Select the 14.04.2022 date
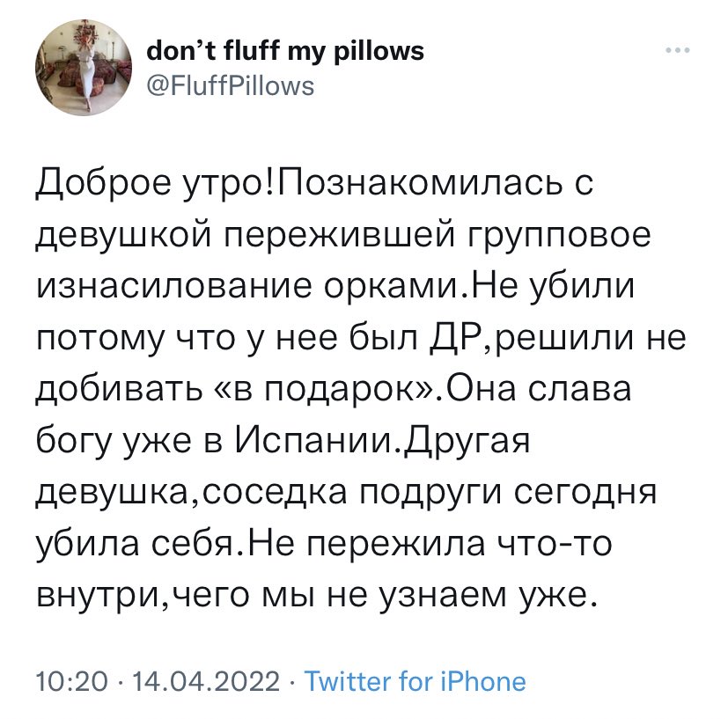Image resolution: width=728 pixels, height=719 pixels. pyautogui.click(x=206, y=681)
